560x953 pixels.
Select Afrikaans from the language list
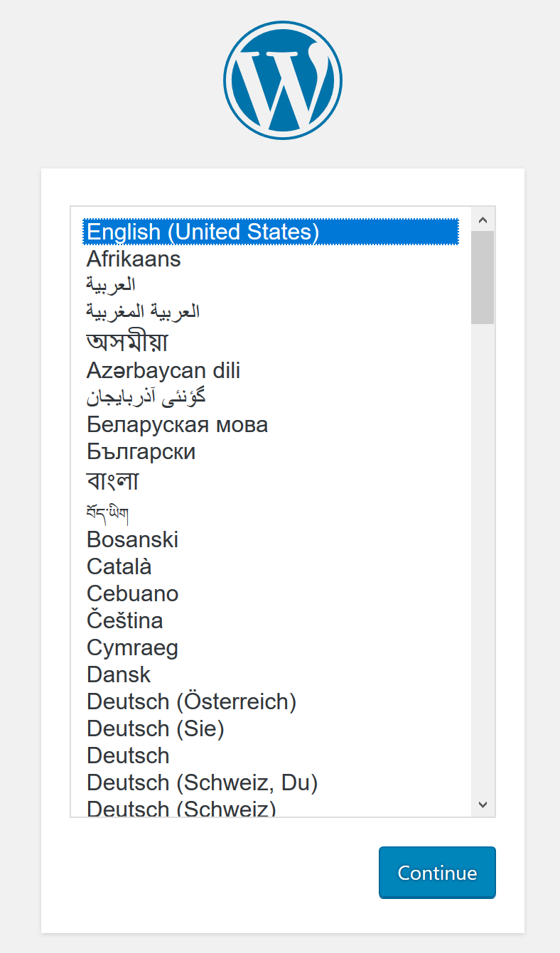[271, 259]
